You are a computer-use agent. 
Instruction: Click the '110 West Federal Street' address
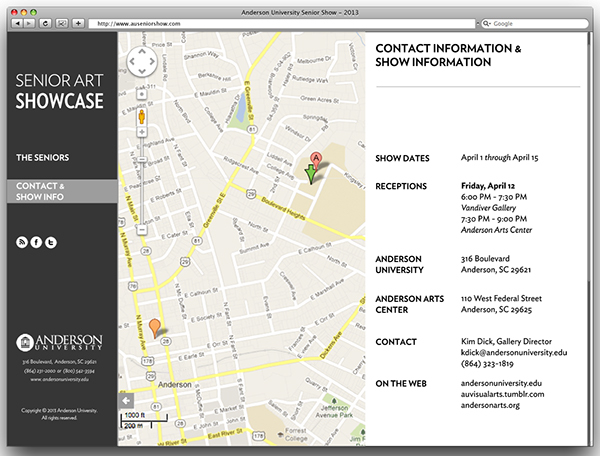pyautogui.click(x=501, y=298)
